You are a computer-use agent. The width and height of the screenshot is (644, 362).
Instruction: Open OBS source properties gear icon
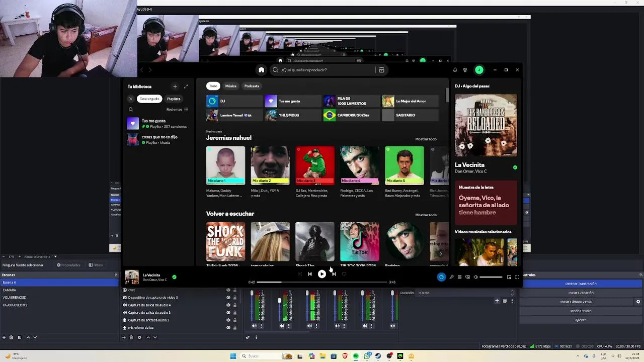pos(139,337)
